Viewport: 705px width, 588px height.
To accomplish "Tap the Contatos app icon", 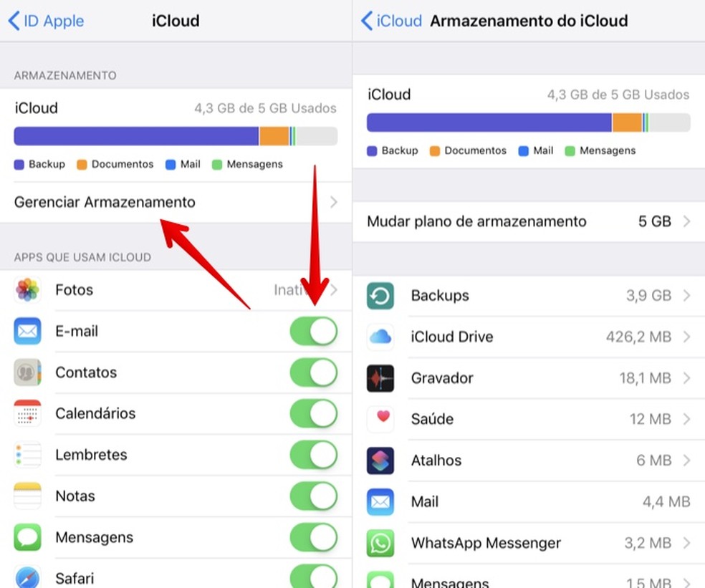I will pos(27,372).
